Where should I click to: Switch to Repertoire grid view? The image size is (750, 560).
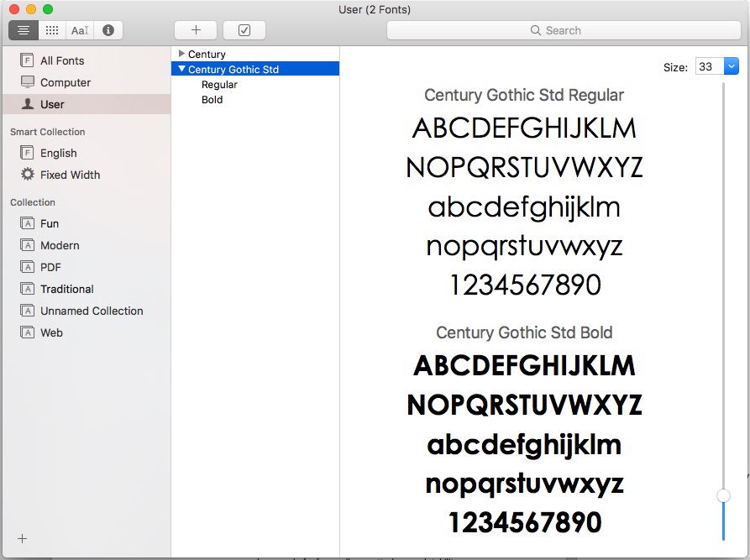[52, 30]
